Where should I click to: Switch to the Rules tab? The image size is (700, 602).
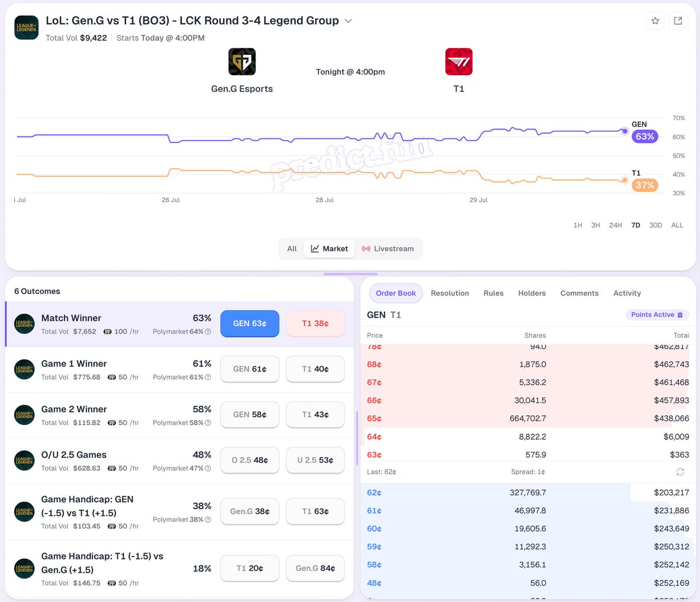click(x=494, y=293)
